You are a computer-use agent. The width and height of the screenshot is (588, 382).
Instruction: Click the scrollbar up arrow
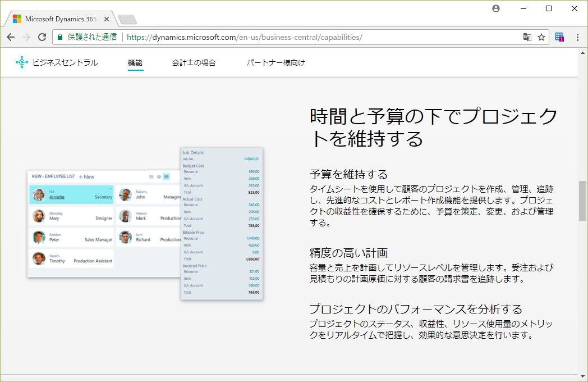point(582,53)
